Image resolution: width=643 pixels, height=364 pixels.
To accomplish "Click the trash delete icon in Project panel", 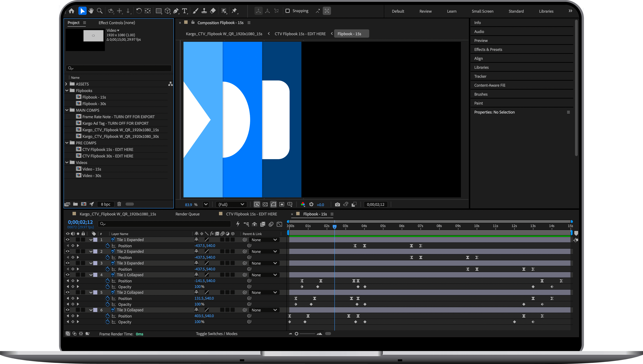I will (119, 204).
